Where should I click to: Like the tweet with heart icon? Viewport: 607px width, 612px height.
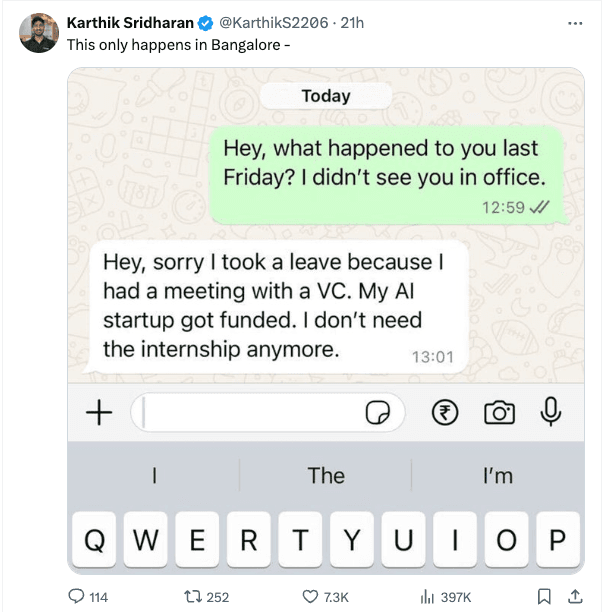pyautogui.click(x=310, y=597)
